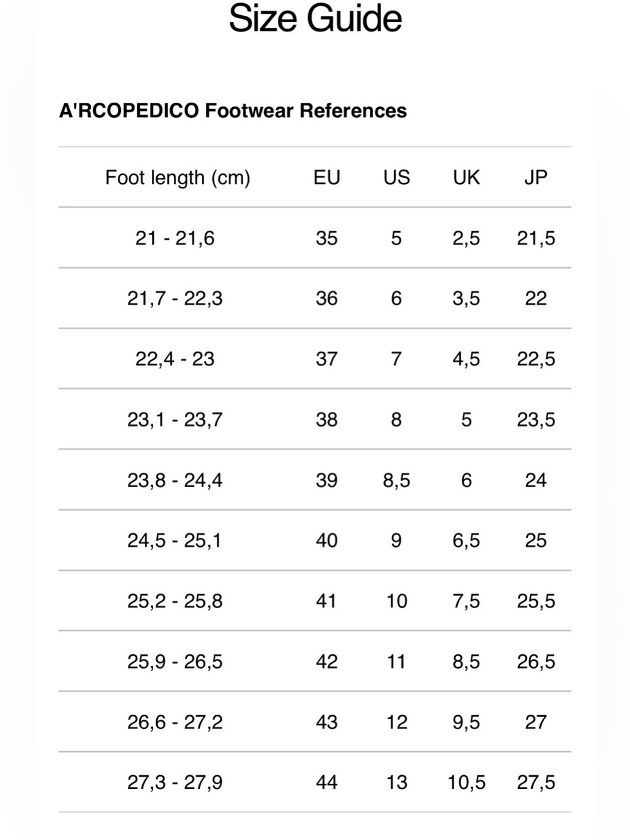Click EU size 44 cell

[x=326, y=783]
